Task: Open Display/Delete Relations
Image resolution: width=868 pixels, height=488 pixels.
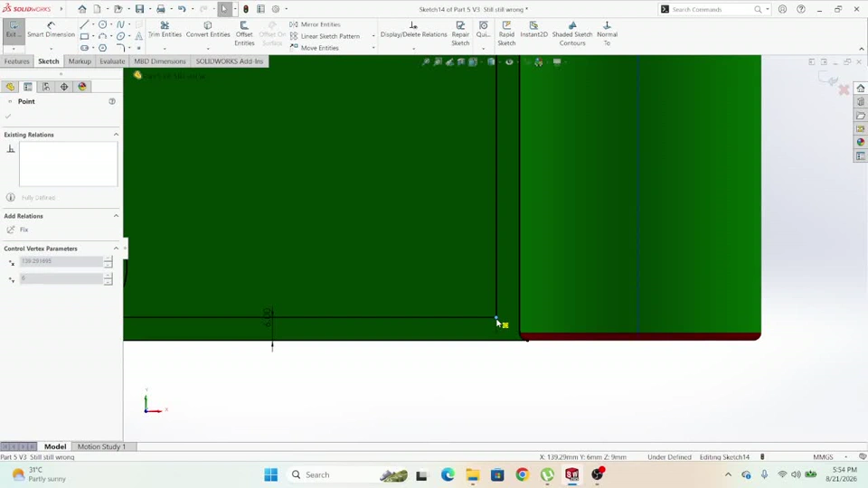Action: tap(413, 30)
